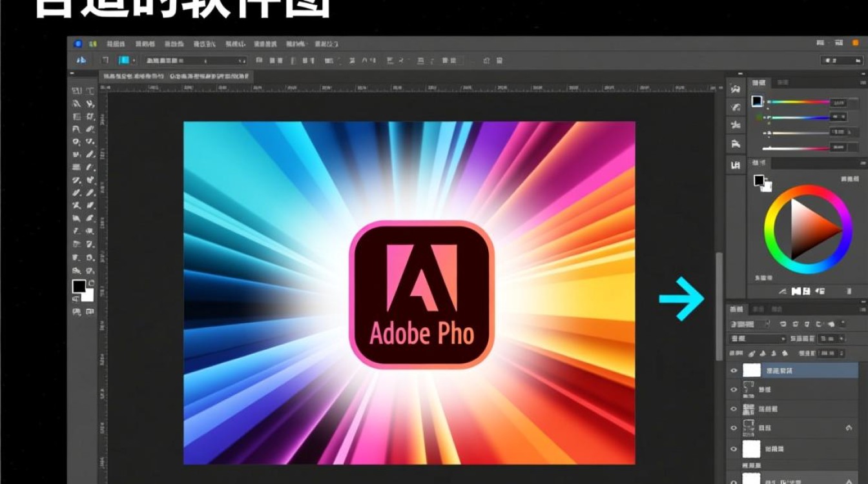Open the tool preset icon at options bar left
This screenshot has width=868, height=484.
(81, 60)
